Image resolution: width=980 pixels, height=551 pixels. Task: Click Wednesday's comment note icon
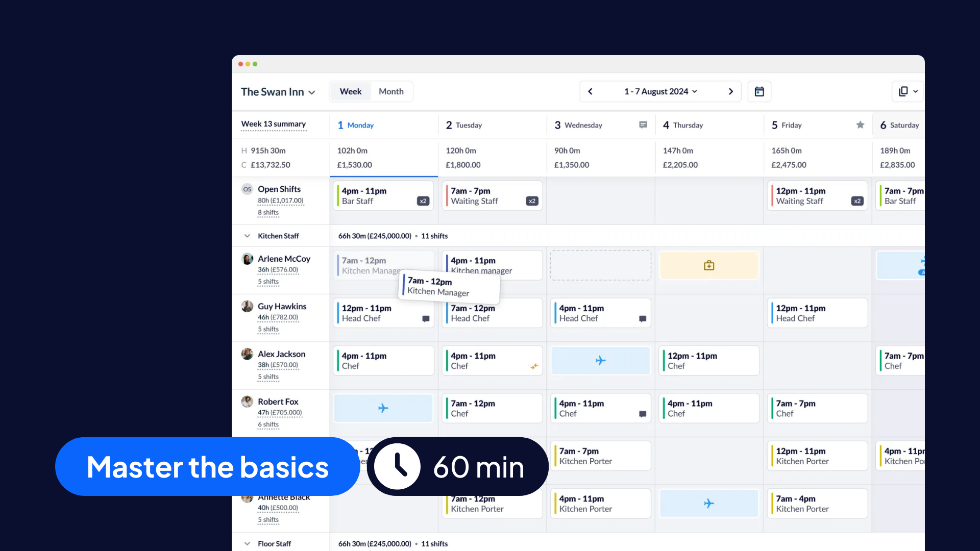643,125
